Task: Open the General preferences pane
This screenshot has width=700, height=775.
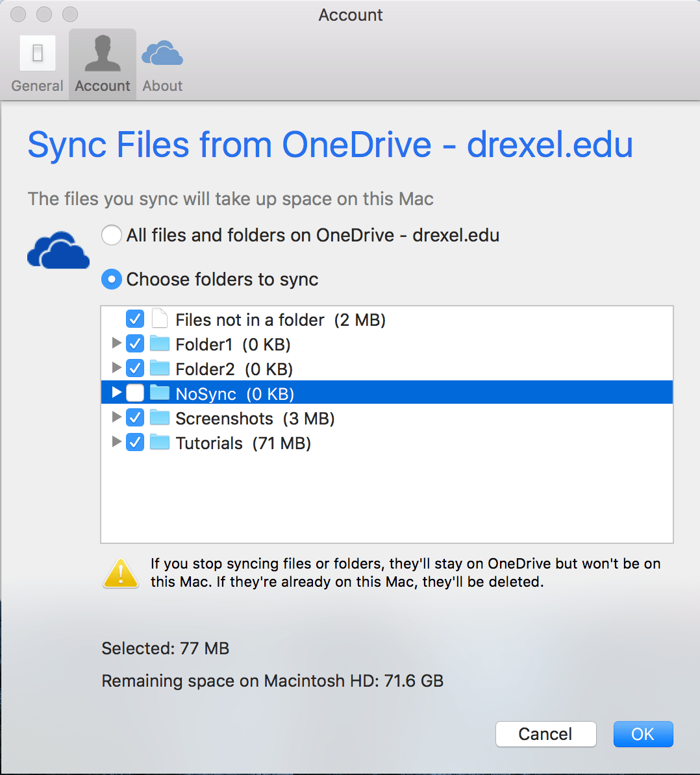Action: [x=37, y=62]
